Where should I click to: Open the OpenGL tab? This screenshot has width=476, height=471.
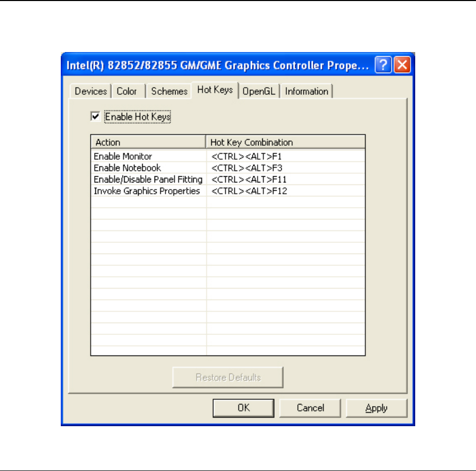pyautogui.click(x=259, y=91)
